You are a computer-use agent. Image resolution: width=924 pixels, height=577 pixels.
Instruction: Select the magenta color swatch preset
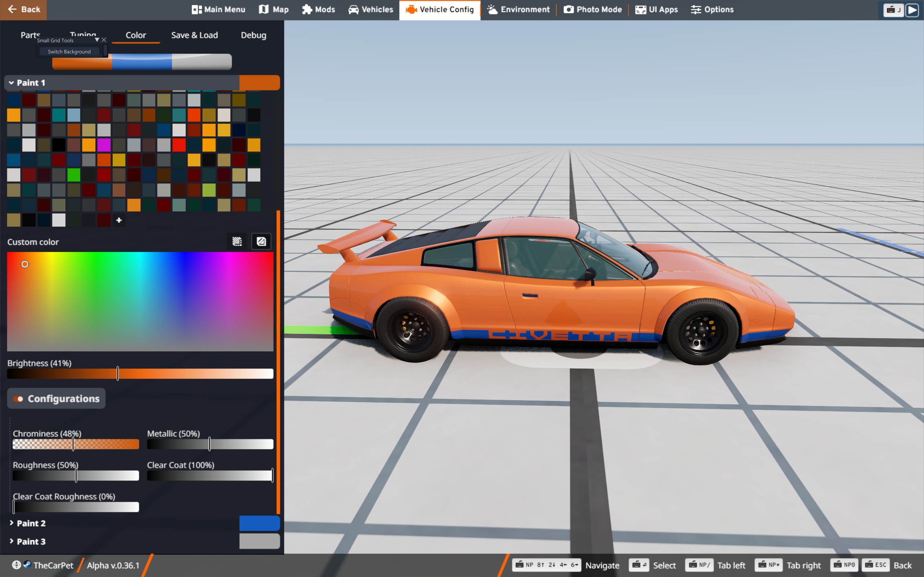click(104, 145)
